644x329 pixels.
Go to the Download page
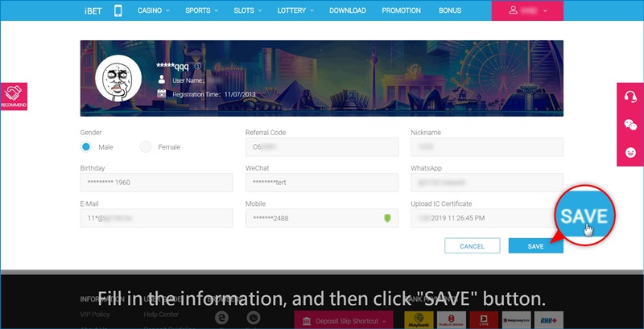[x=347, y=10]
